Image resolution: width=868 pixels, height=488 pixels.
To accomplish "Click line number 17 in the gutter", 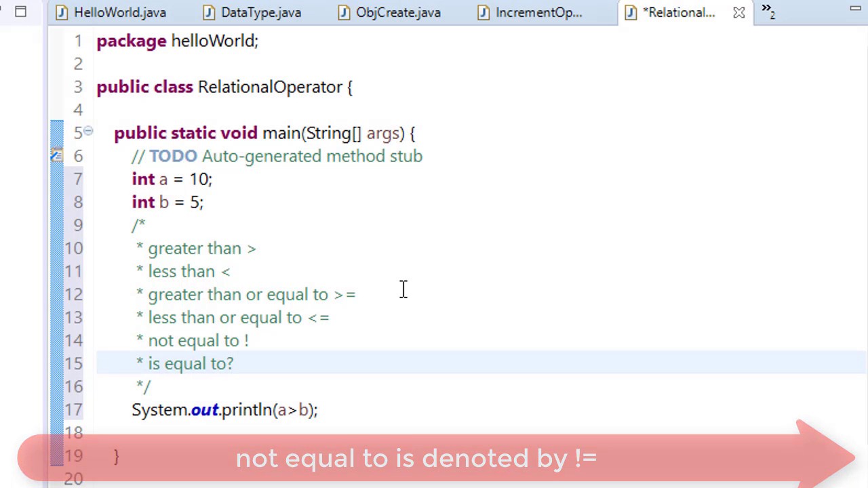I will coord(73,410).
